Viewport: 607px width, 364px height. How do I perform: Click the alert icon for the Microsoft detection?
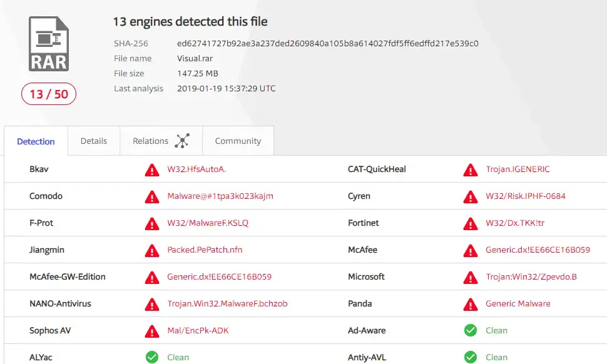point(470,277)
